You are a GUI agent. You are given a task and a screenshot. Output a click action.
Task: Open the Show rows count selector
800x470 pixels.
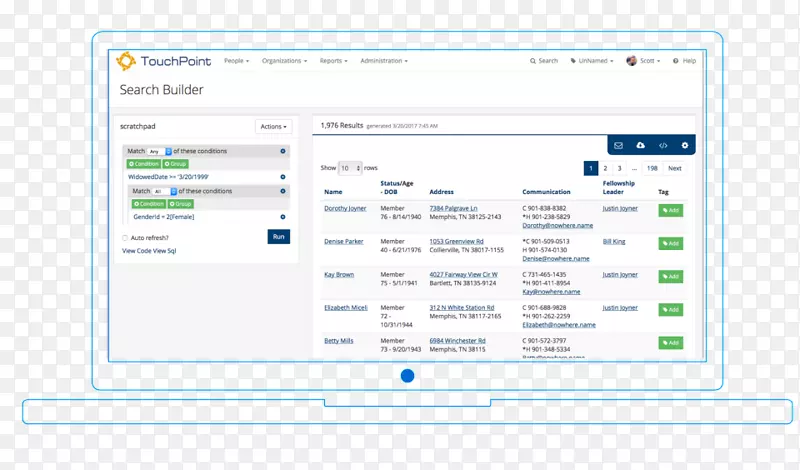(349, 168)
